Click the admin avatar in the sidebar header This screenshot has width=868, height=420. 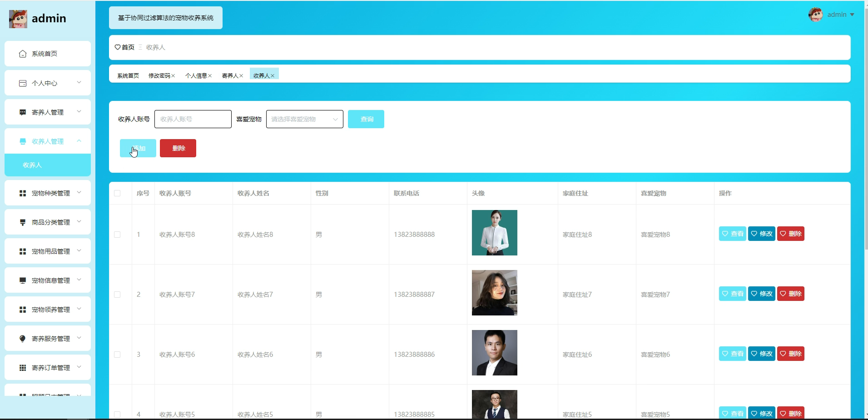18,19
